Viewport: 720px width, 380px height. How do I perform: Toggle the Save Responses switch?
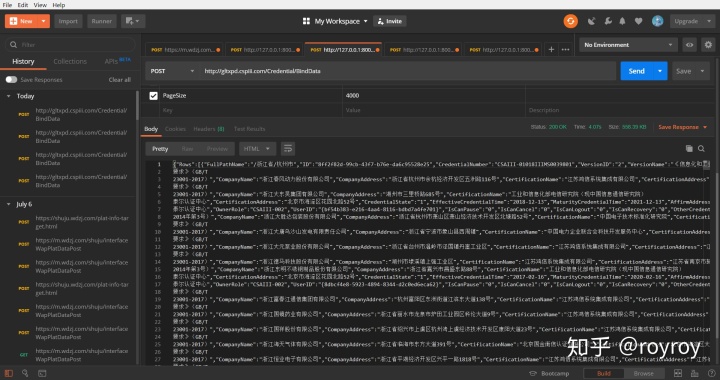(x=11, y=80)
